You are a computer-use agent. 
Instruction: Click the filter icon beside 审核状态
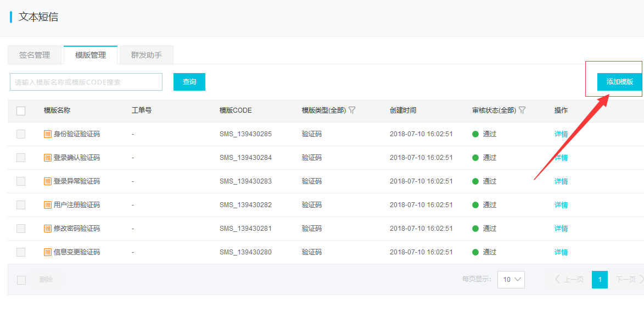click(522, 110)
